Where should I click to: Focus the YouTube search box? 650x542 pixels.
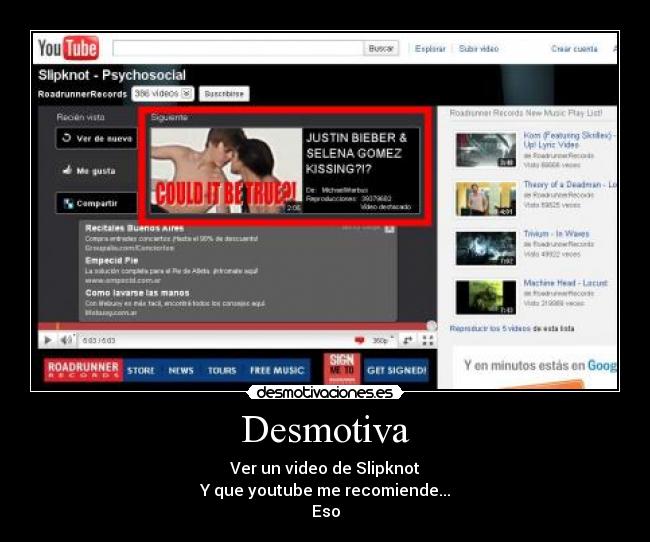[238, 49]
